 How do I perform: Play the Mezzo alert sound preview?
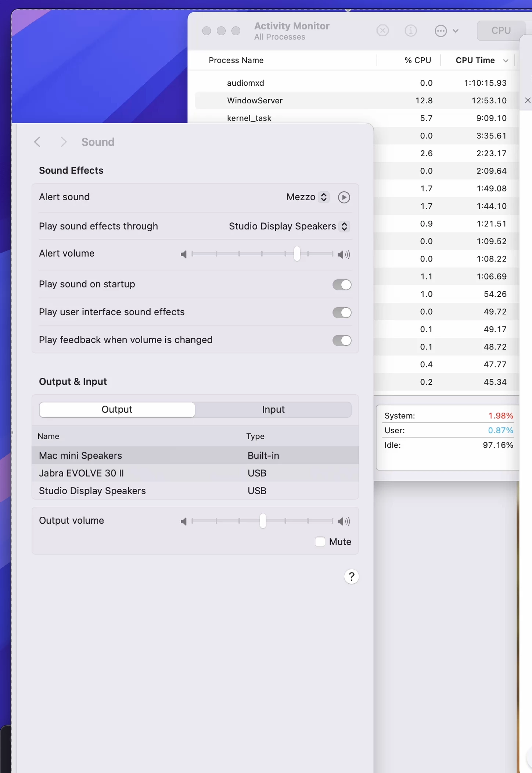344,197
